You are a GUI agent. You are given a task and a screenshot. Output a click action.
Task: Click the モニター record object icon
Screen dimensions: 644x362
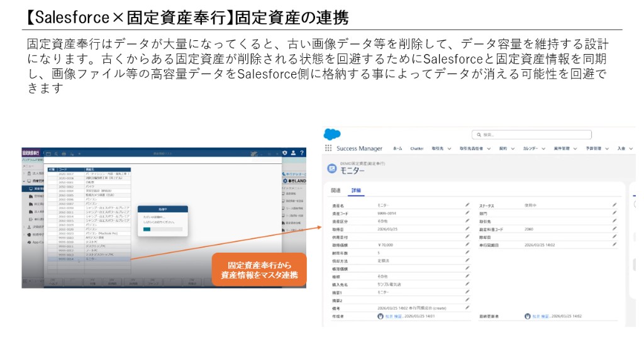point(333,168)
